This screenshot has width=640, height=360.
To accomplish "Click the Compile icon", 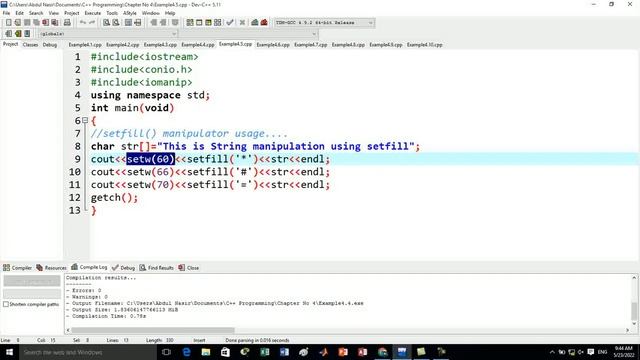I will [x=190, y=22].
